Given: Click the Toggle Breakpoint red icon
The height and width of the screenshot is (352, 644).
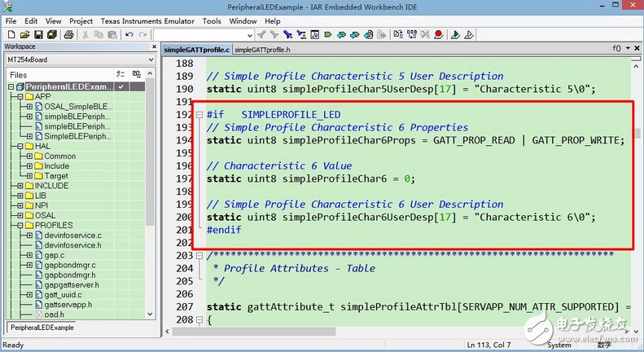Looking at the screenshot, I should tap(438, 35).
